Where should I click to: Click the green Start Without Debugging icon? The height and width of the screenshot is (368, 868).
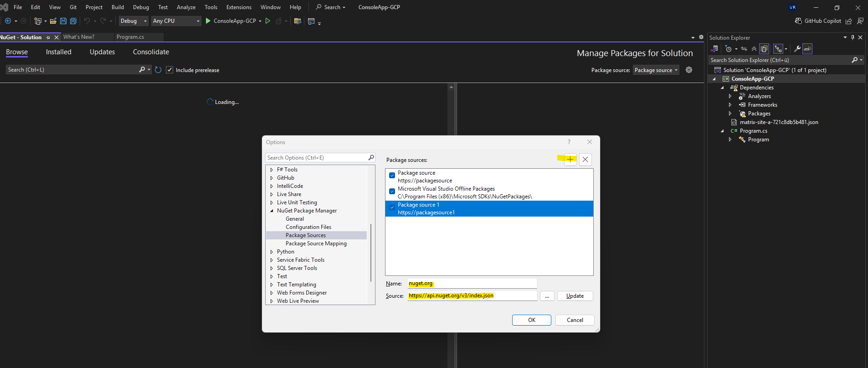pyautogui.click(x=268, y=21)
